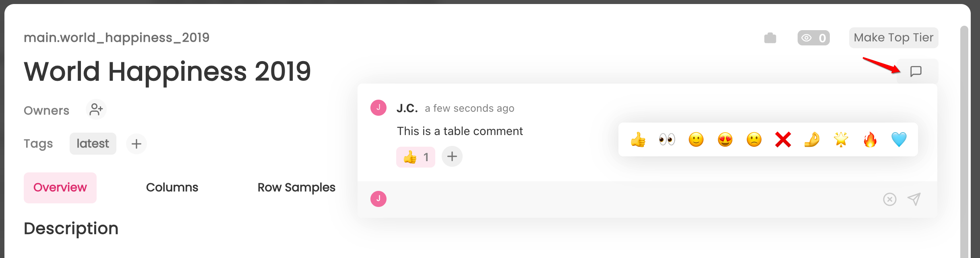Screen dimensions: 980x258
Task: Choose the heart-eyes emoji reaction
Action: click(x=725, y=139)
